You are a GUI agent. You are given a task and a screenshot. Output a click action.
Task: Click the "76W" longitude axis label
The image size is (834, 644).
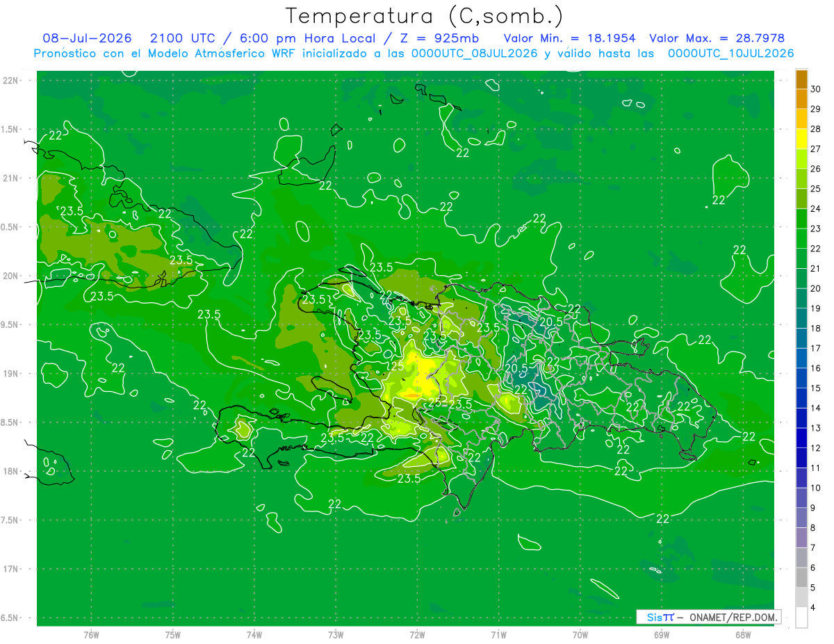coord(91,634)
